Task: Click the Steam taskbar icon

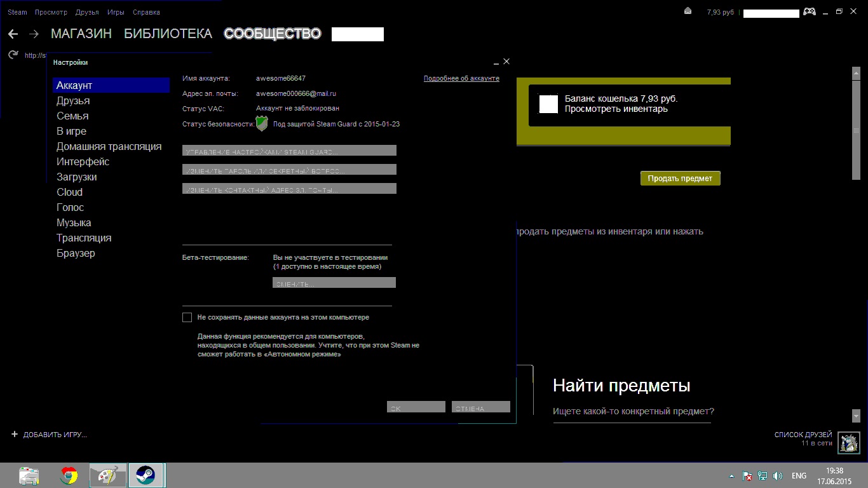Action: 146,475
